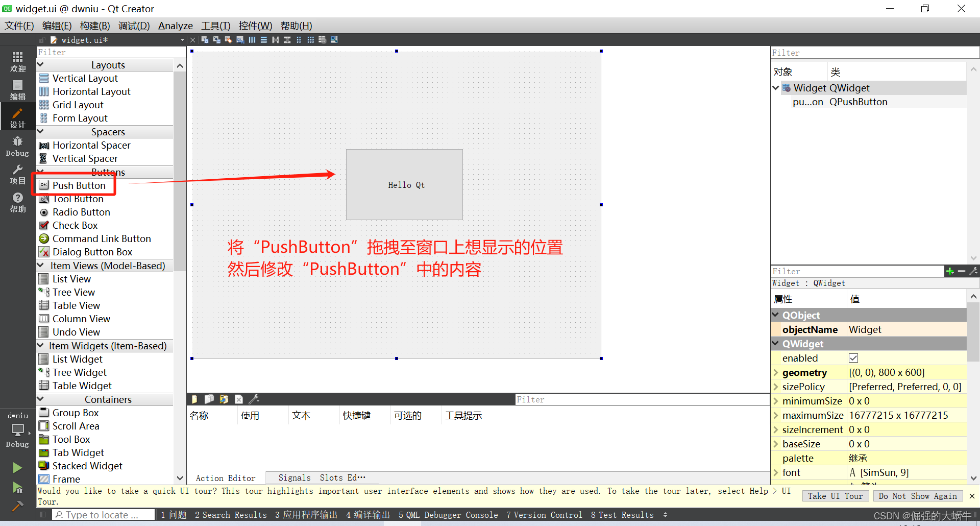The height and width of the screenshot is (526, 980).
Task: Click the wrench Configure icon in Action Editor
Action: (x=254, y=399)
